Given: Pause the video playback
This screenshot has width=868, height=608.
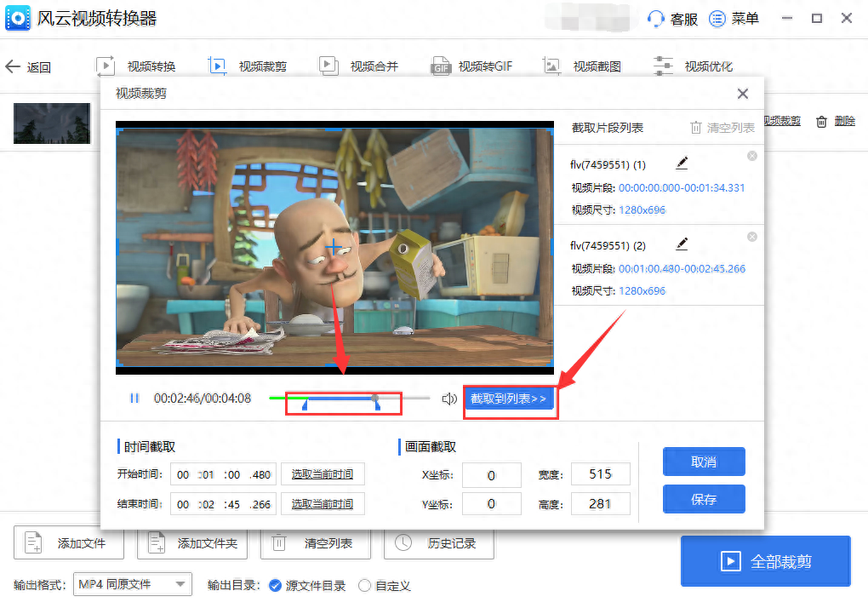Looking at the screenshot, I should 134,399.
